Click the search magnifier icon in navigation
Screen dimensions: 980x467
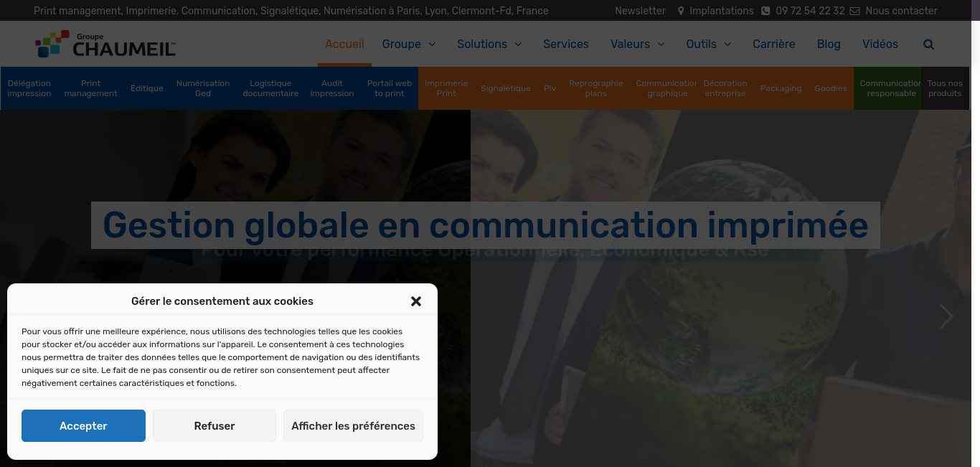[x=928, y=44]
